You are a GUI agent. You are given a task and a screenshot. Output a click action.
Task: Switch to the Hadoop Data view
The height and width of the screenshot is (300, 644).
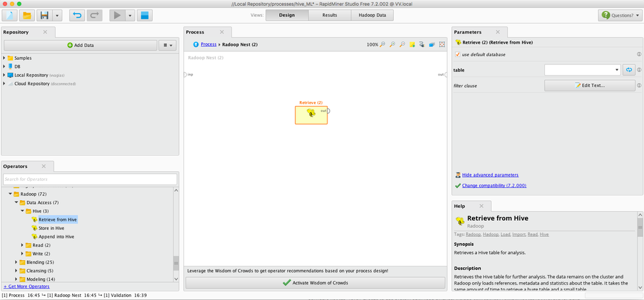tap(372, 15)
